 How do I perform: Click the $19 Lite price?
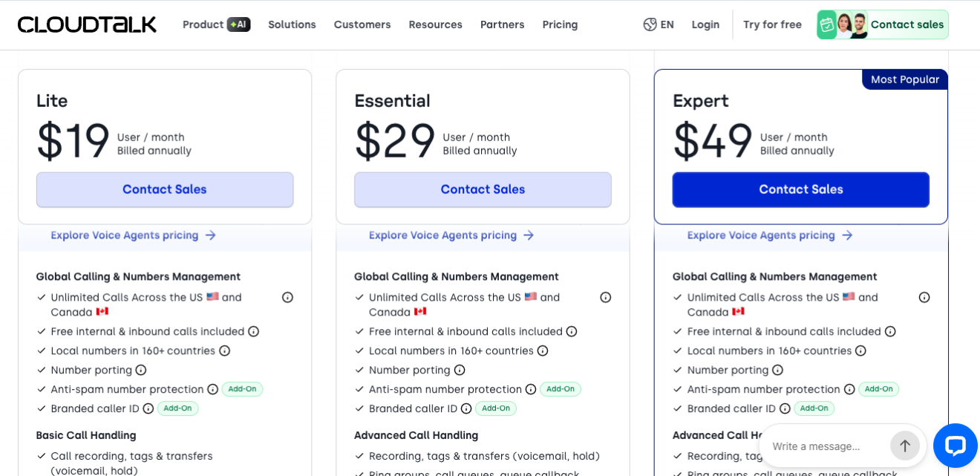(73, 141)
